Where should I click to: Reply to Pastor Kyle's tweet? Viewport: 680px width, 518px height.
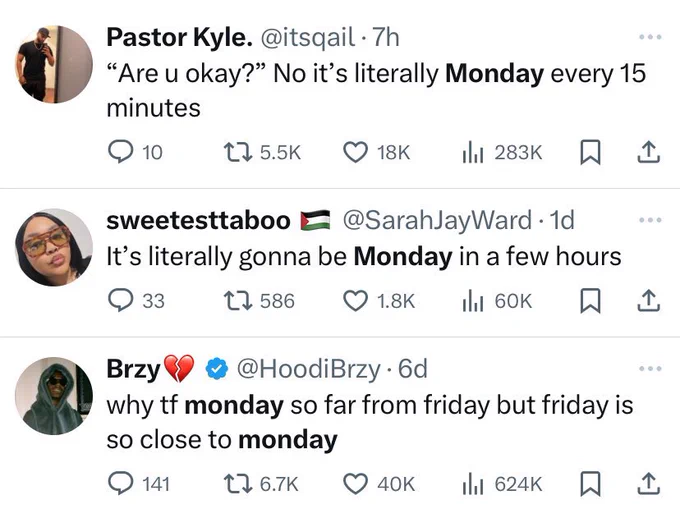point(135,153)
